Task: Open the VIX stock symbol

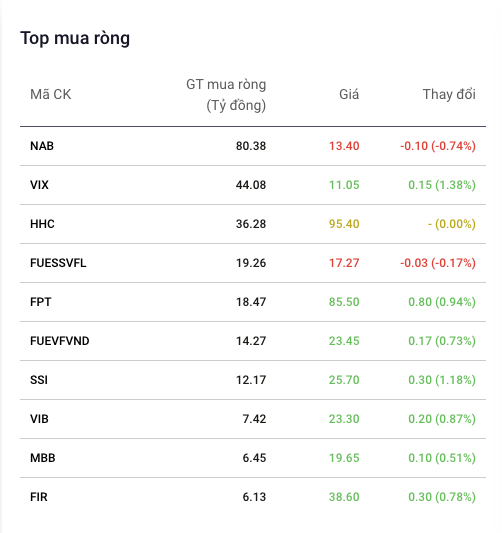Action: [39, 185]
